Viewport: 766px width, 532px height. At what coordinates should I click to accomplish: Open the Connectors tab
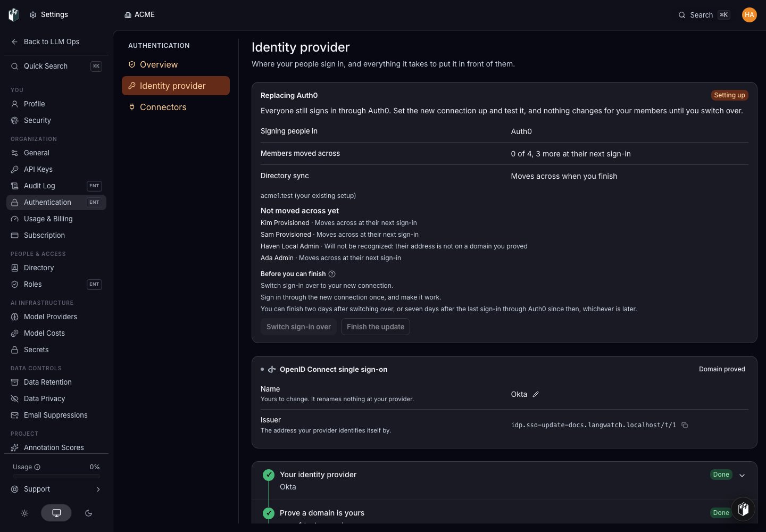[176, 107]
